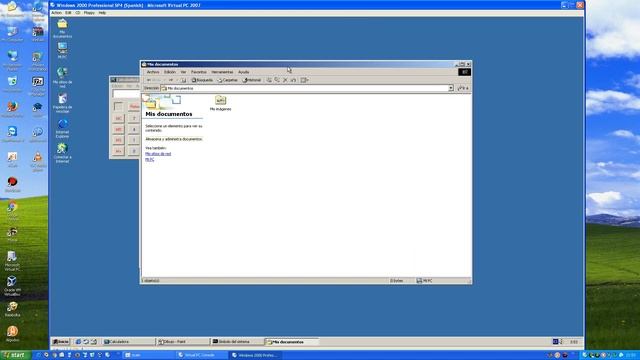Open the Floppy menu of Virtual PC
Viewport: 640px width, 360px height.
(x=89, y=13)
